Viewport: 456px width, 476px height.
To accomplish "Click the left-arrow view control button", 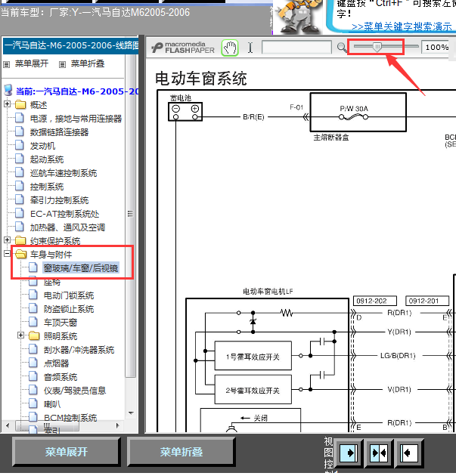I will click(408, 453).
